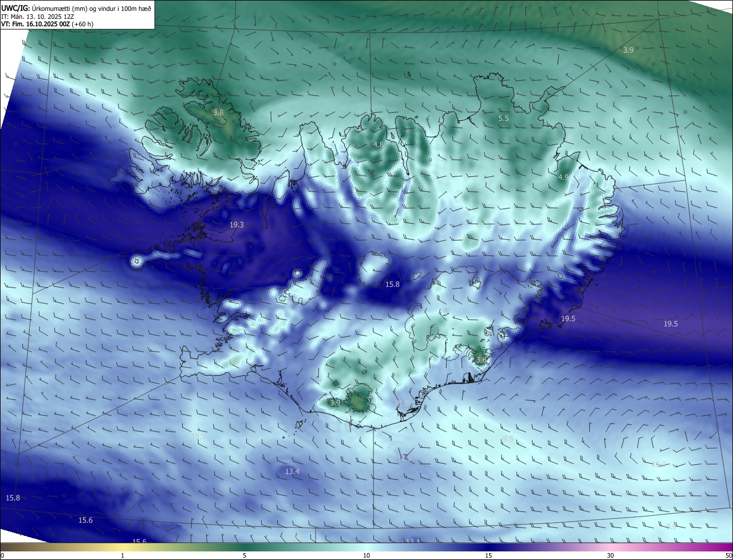Screen dimensions: 733x560
Task: Click the 19.5 value on the southeast coast
Action: click(568, 319)
